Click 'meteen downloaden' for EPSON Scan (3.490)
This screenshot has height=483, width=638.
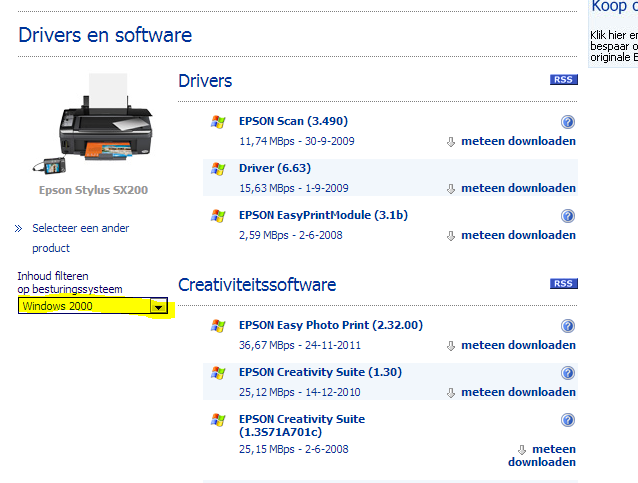click(518, 141)
